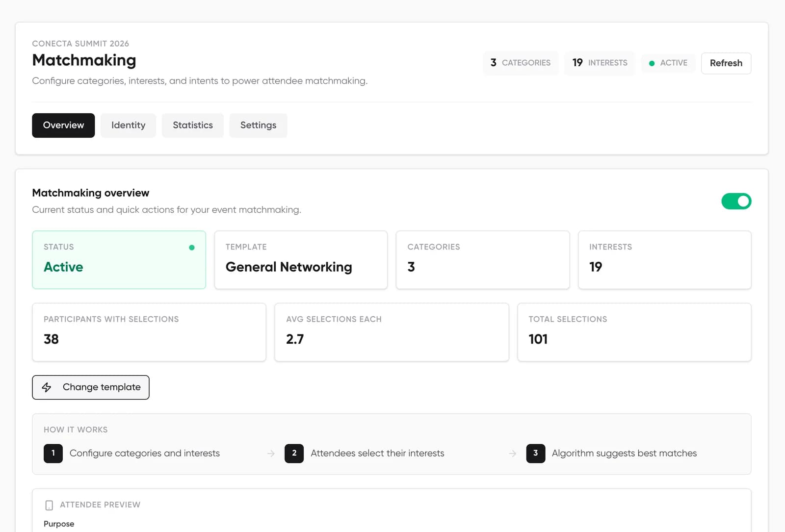Click the 3 Categories header badge
The height and width of the screenshot is (532, 785).
521,63
